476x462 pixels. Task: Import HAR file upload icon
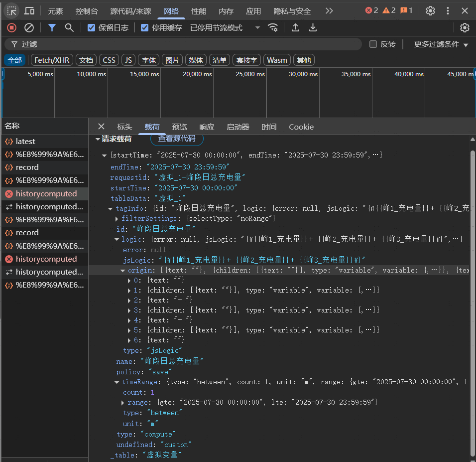[295, 27]
